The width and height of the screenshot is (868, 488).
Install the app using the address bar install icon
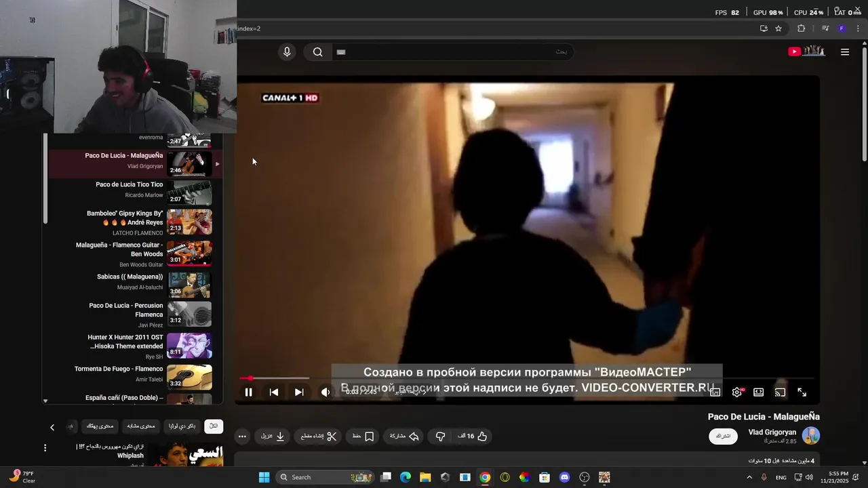pos(764,28)
